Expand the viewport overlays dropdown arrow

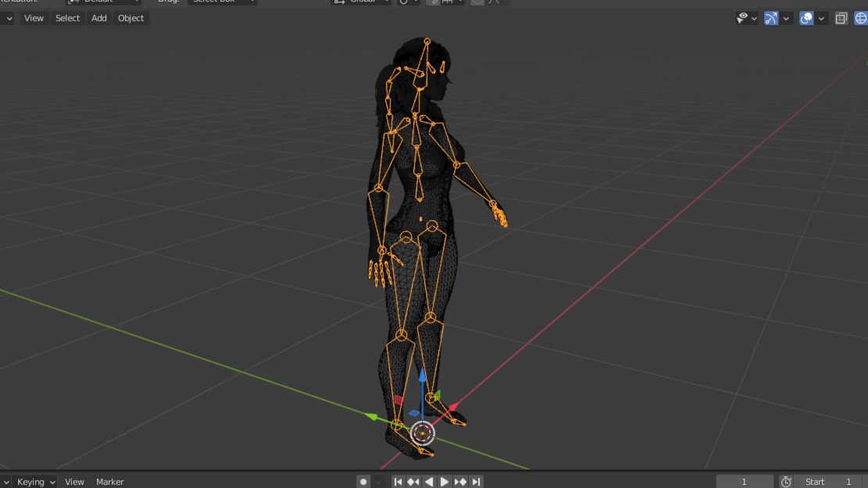(x=821, y=18)
